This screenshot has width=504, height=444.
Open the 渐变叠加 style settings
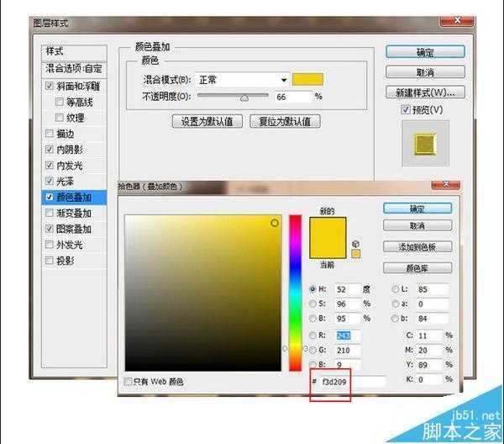click(x=74, y=213)
